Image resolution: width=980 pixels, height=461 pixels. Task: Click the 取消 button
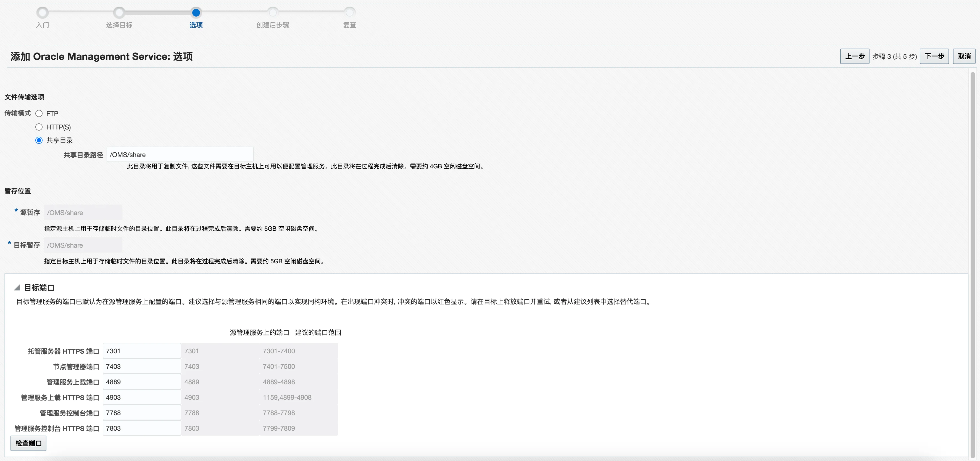(964, 56)
